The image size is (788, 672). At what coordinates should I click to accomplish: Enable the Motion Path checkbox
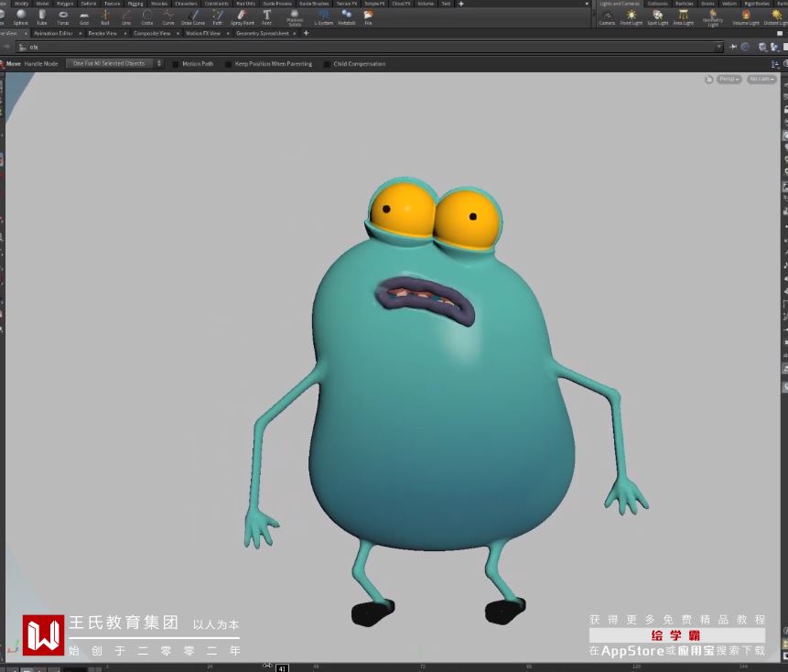(177, 64)
